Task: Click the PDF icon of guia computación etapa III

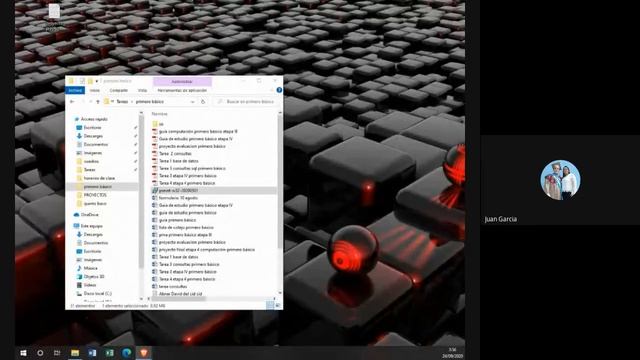Action: pyautogui.click(x=155, y=131)
